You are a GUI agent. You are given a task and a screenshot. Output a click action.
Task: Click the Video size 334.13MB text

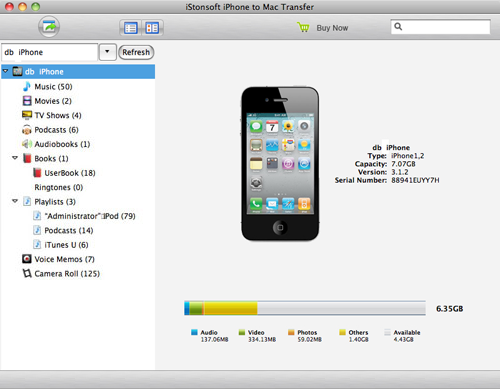262,339
